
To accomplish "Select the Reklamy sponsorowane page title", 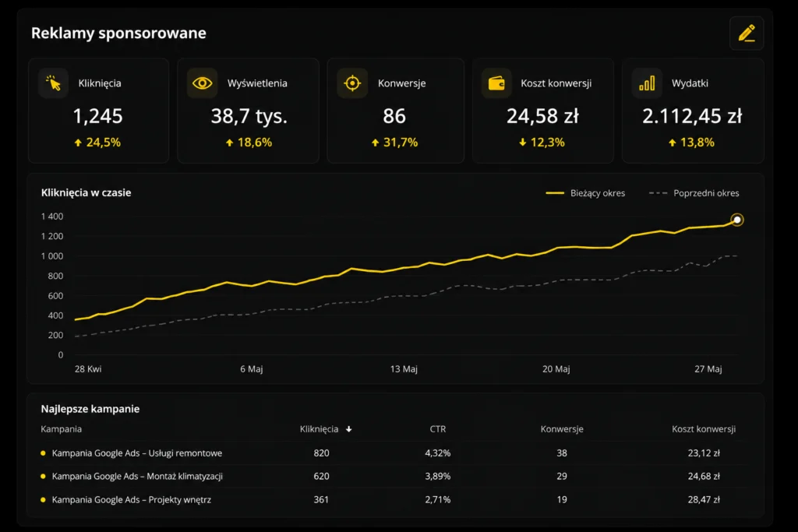I will (118, 33).
